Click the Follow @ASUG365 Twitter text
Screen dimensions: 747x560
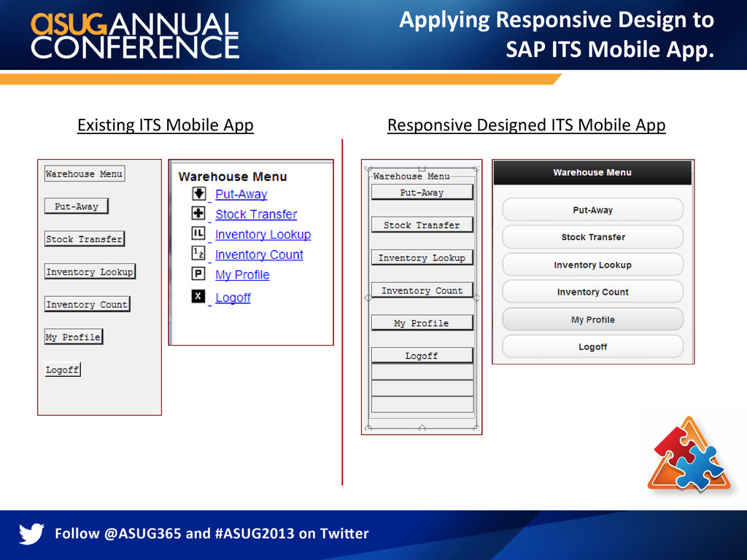[212, 533]
